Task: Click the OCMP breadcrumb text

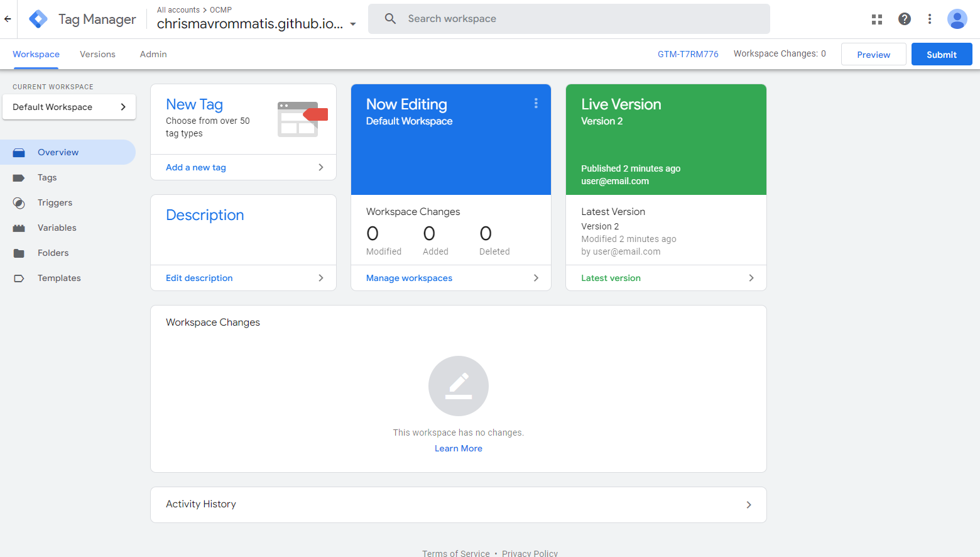Action: [x=220, y=10]
